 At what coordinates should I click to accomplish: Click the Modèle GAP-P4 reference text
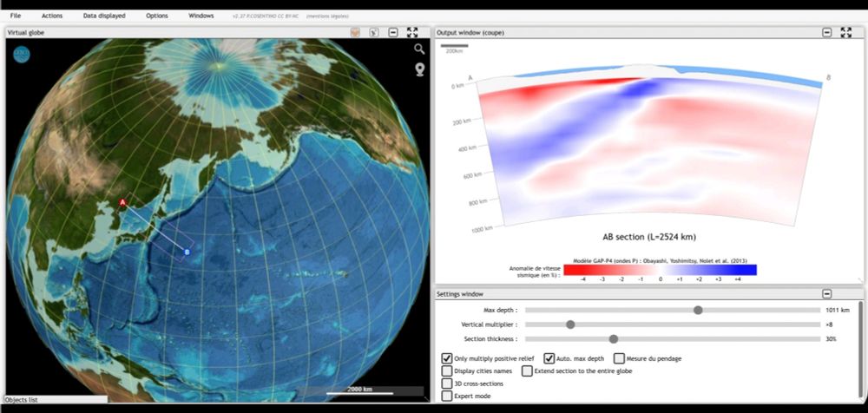point(660,261)
